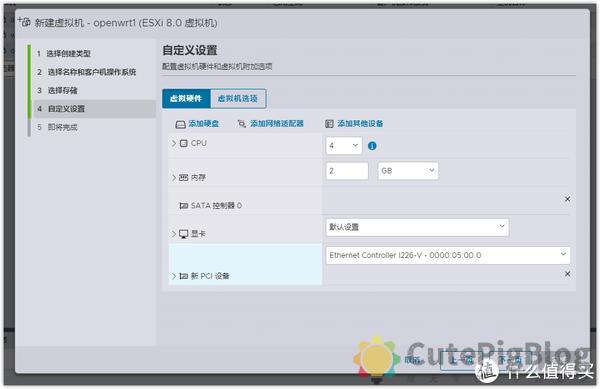Click the 显卡 monitor icon
Screen dimensions: 600x389
point(184,234)
